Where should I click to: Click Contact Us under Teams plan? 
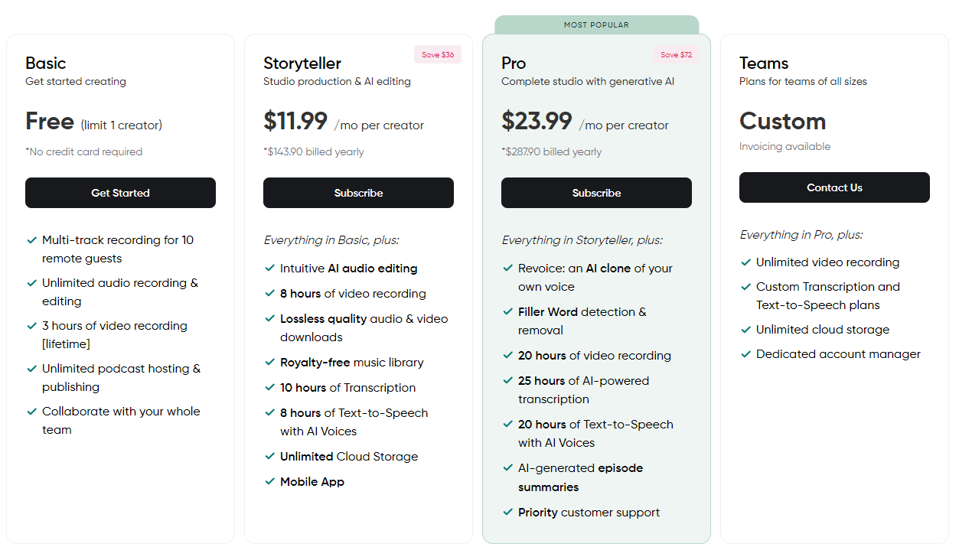(834, 187)
